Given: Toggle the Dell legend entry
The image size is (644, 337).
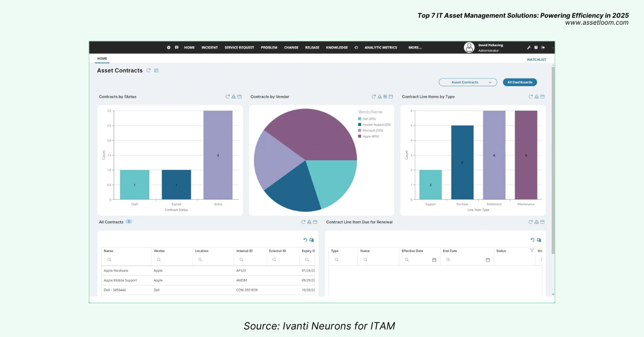Looking at the screenshot, I should [x=367, y=119].
